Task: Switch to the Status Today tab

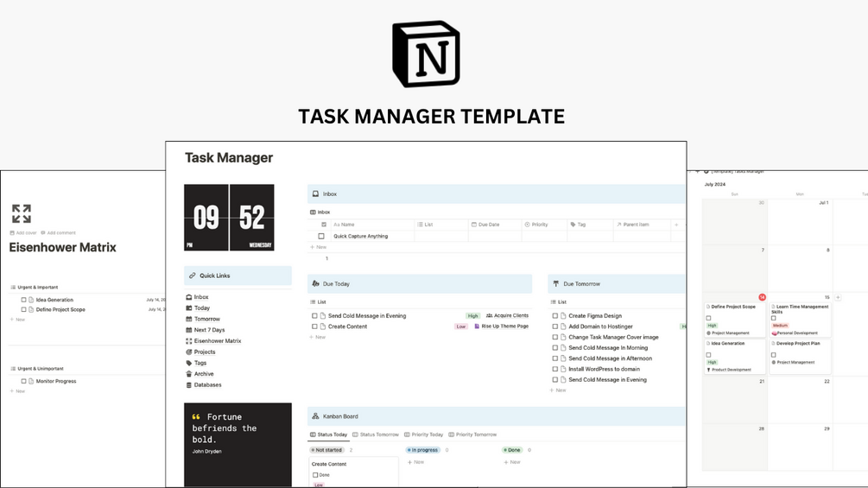Action: 329,434
